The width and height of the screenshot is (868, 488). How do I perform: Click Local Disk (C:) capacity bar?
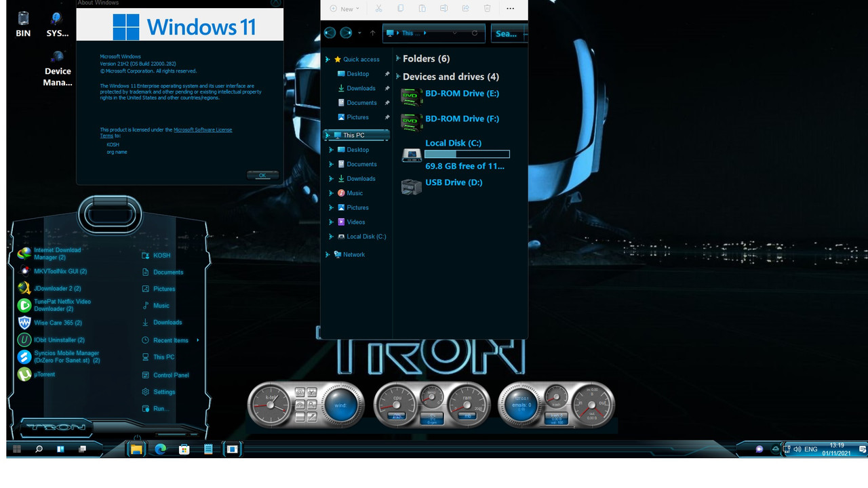coord(467,155)
